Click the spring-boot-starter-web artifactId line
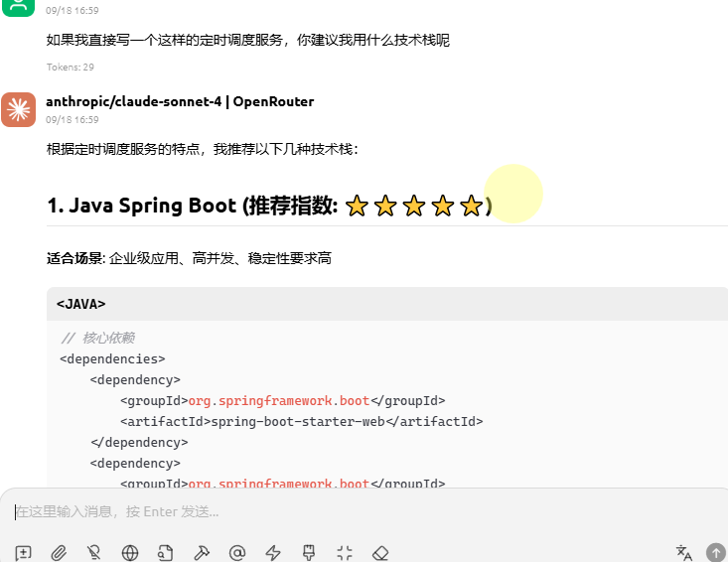Screen dimensions: 728x562 point(302,422)
